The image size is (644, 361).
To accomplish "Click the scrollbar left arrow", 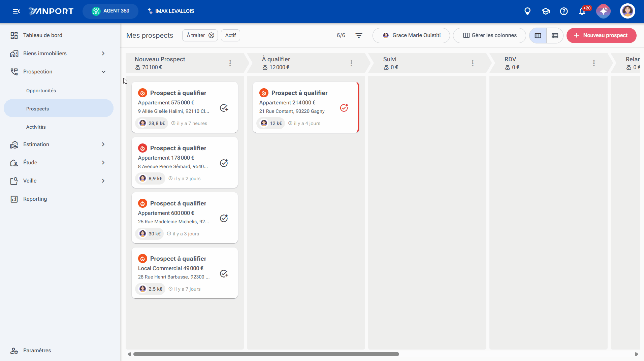I will click(x=129, y=354).
